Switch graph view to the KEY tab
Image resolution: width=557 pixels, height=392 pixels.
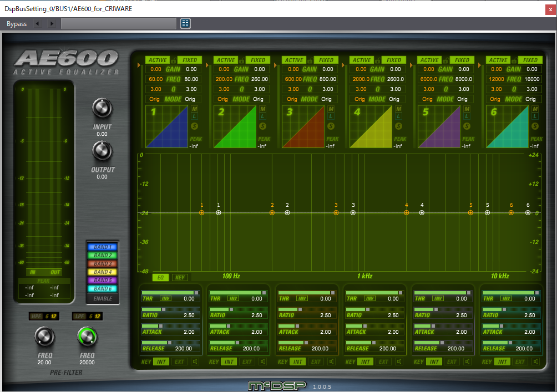click(180, 277)
